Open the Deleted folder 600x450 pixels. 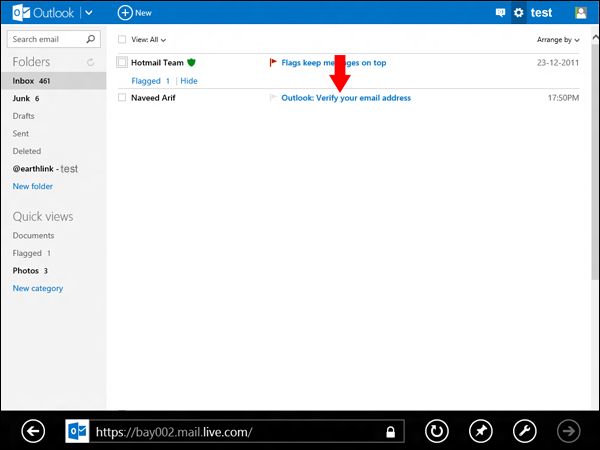coord(27,151)
